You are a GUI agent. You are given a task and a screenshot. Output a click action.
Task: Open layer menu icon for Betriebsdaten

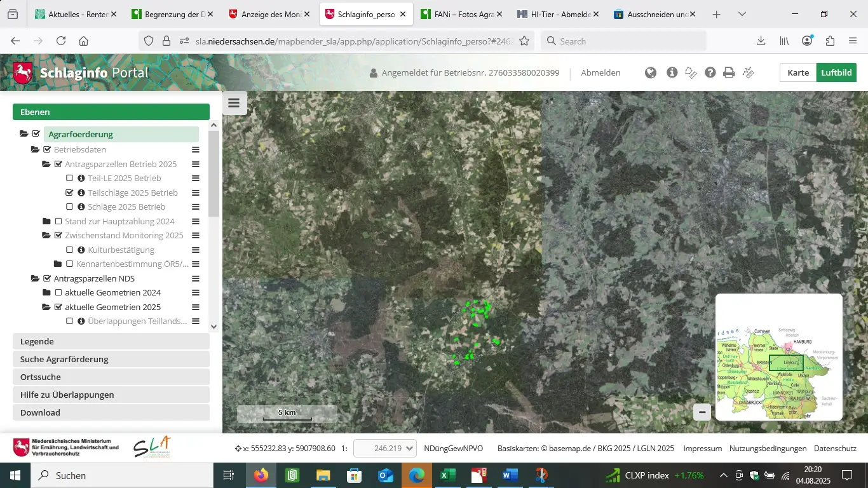pyautogui.click(x=196, y=150)
